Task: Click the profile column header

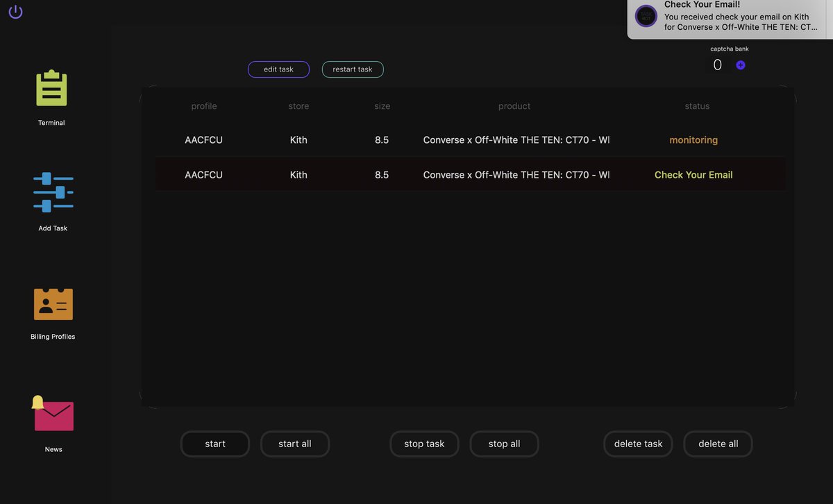Action: point(204,106)
